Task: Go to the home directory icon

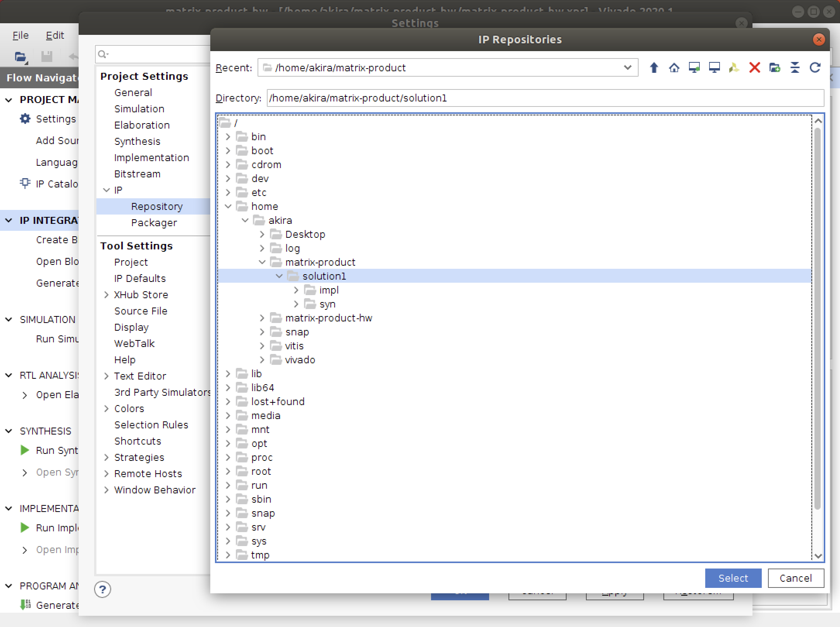Action: pyautogui.click(x=674, y=68)
